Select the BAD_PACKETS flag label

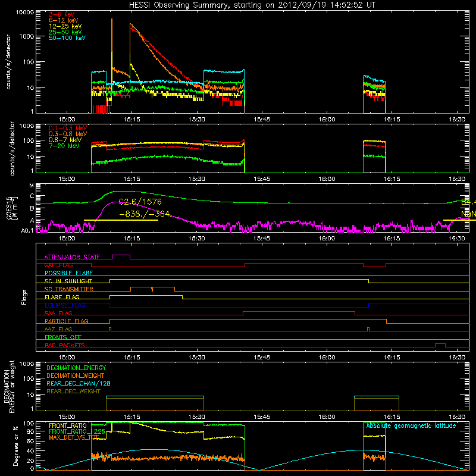pyautogui.click(x=65, y=345)
